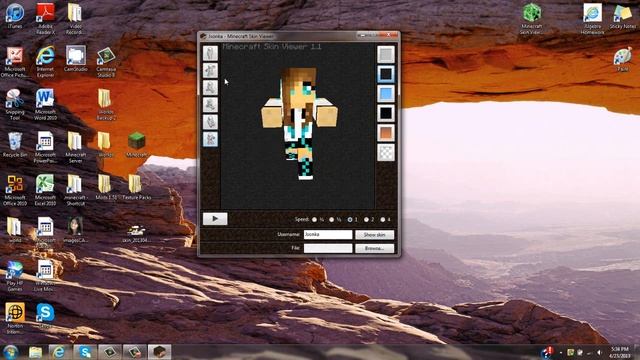
Task: Select the Video Recordings folder icon
Action: pyautogui.click(x=75, y=19)
